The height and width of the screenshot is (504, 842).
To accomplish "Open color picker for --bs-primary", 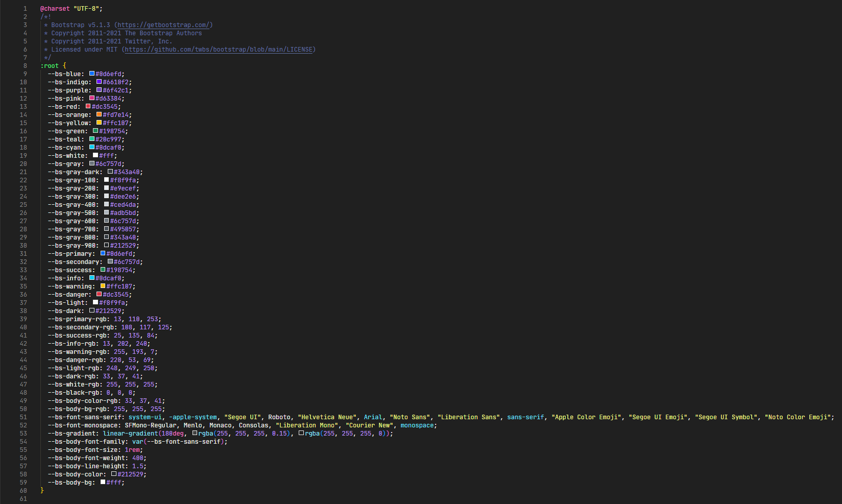I will [103, 253].
